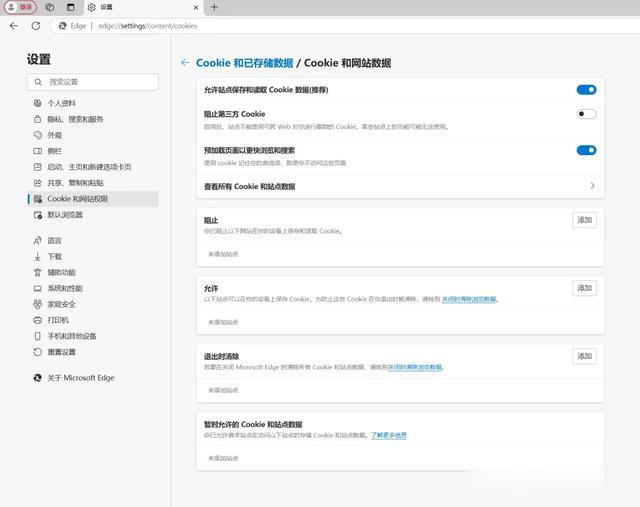Enable 阻止第三方 Cookie switch
Screen dimensions: 640x507
(x=587, y=114)
